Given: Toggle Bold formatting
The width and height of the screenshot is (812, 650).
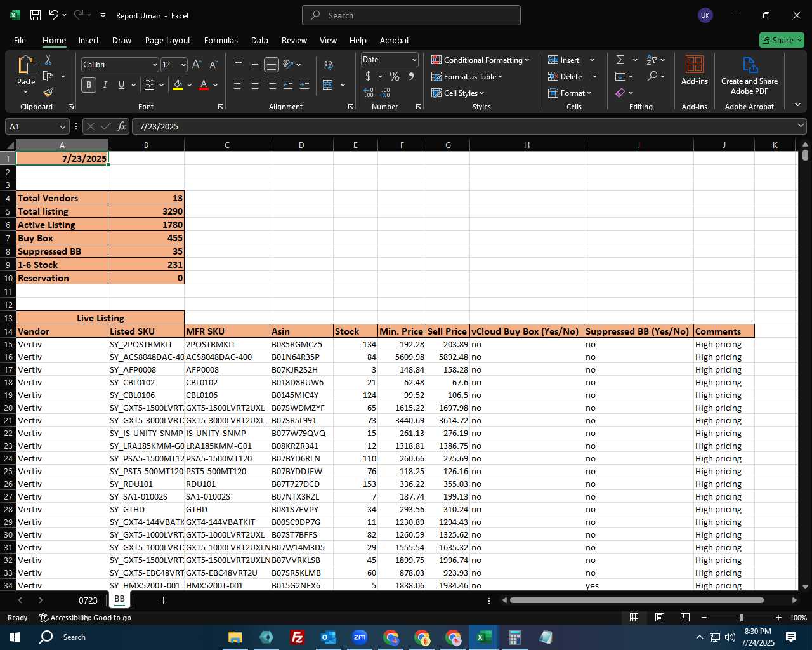Looking at the screenshot, I should point(89,85).
